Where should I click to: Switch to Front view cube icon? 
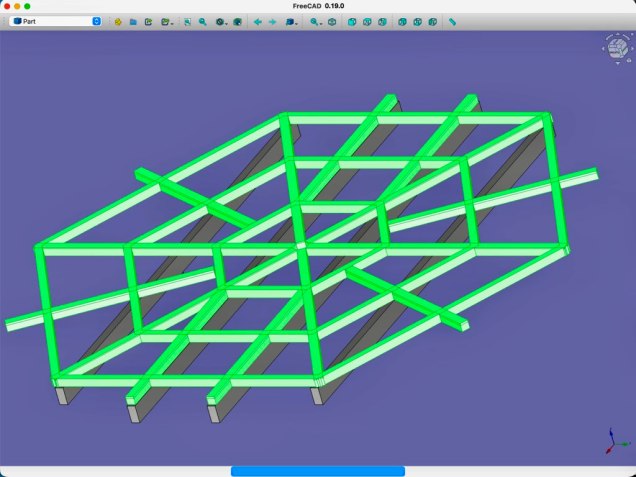(353, 21)
